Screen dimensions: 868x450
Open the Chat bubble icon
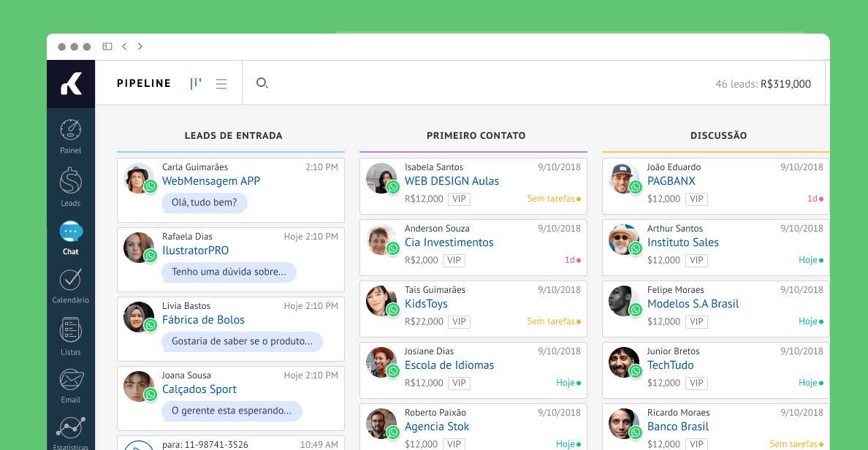coord(71,232)
